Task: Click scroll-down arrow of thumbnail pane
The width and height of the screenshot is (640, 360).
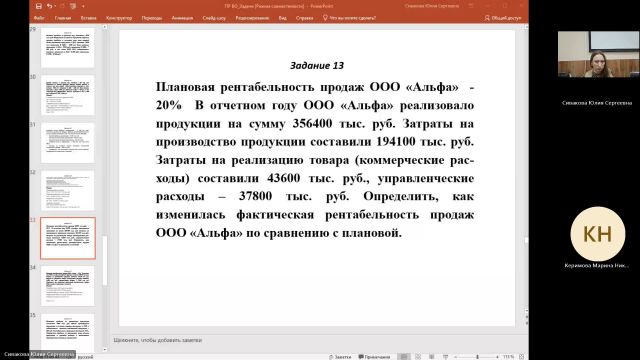Action: (105, 349)
